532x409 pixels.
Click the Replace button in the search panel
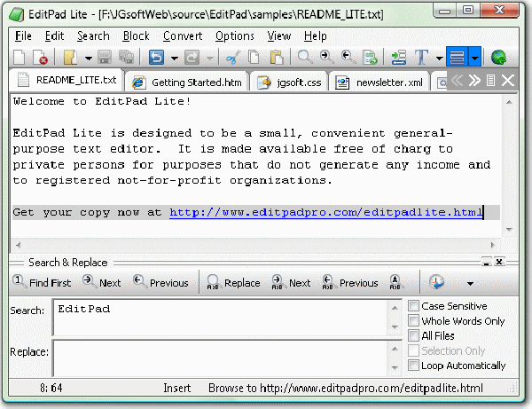click(x=233, y=282)
